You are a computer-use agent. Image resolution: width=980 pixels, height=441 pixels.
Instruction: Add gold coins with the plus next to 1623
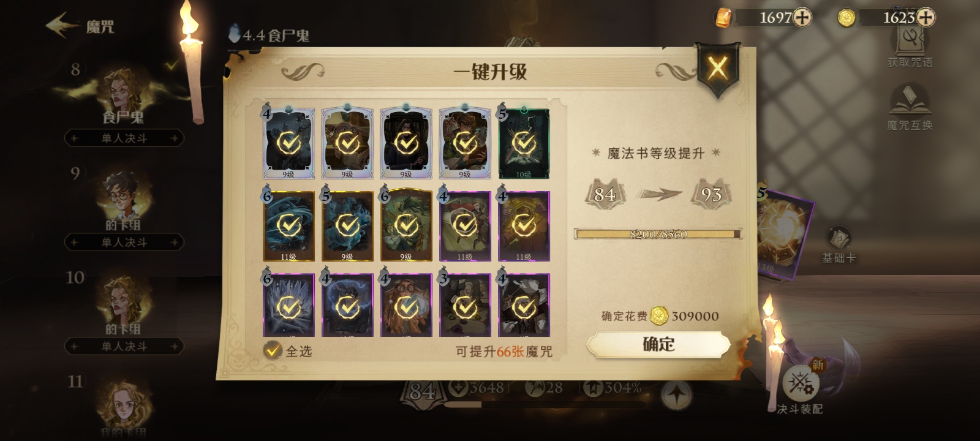click(x=925, y=17)
